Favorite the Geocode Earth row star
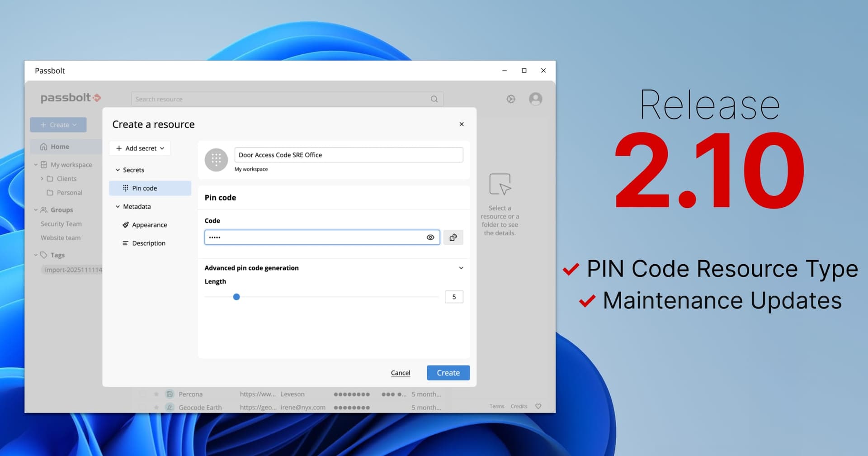 [156, 407]
